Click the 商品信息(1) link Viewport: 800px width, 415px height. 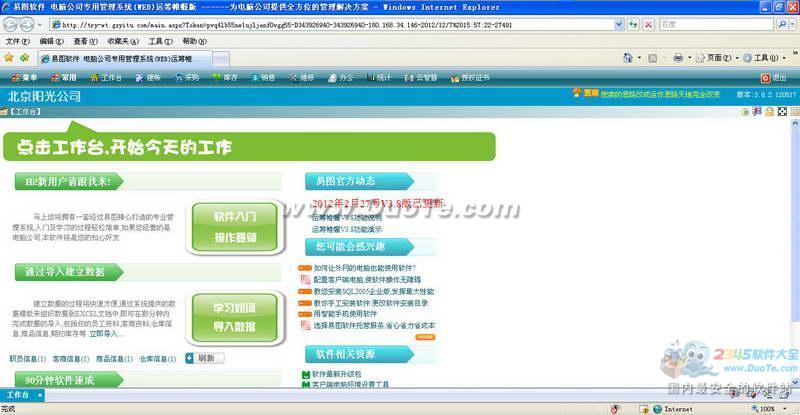pos(114,359)
